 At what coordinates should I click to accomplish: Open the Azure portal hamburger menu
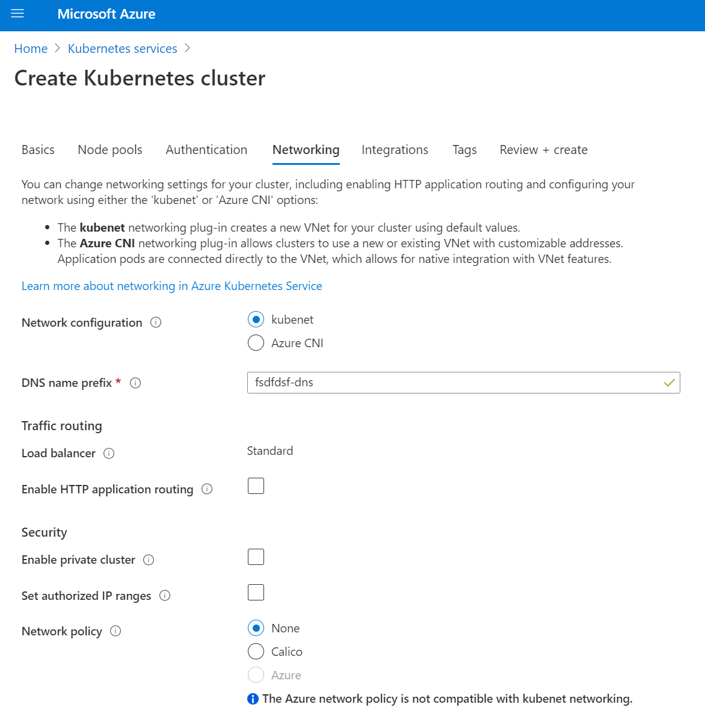click(x=17, y=14)
